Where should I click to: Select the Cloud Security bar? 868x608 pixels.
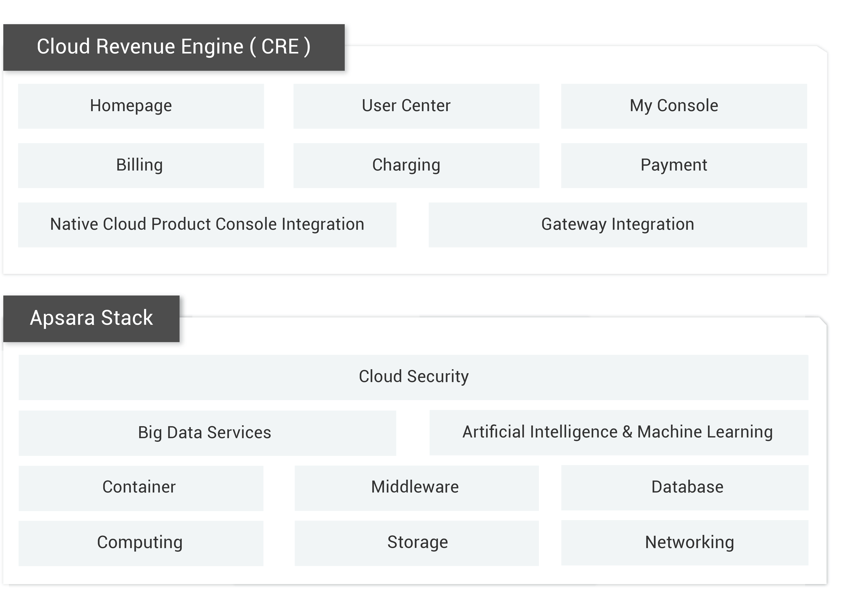click(413, 377)
